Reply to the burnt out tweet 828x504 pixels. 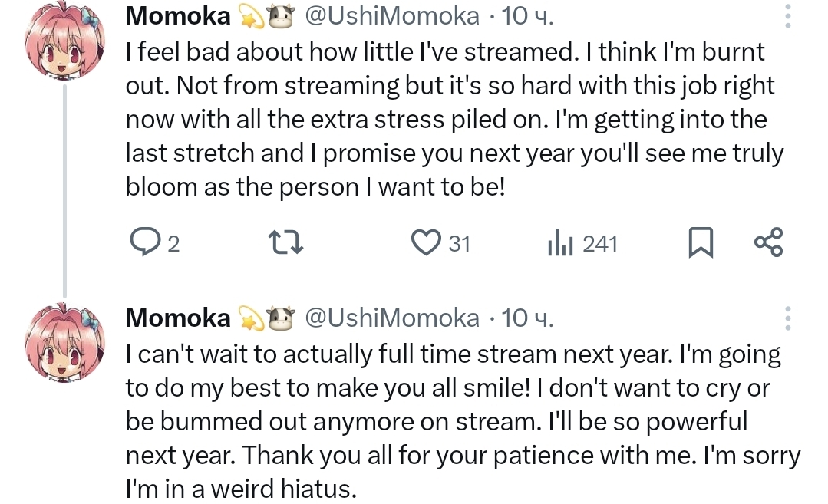[143, 243]
